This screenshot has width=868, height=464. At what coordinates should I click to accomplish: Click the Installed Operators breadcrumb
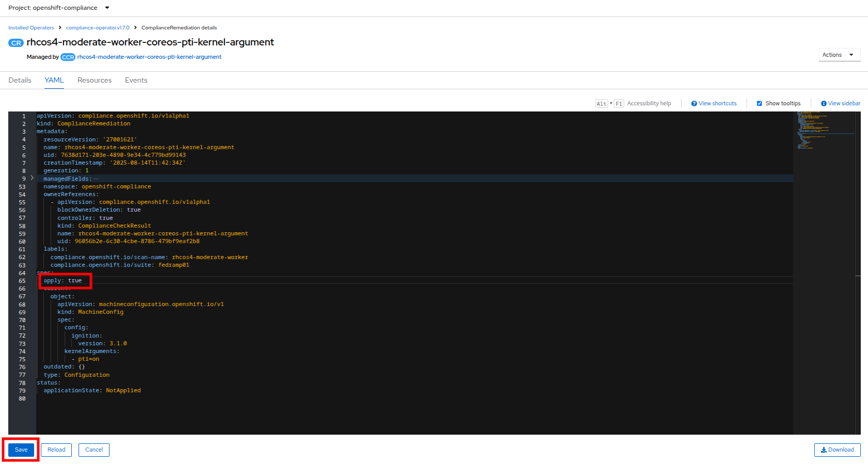(31, 28)
